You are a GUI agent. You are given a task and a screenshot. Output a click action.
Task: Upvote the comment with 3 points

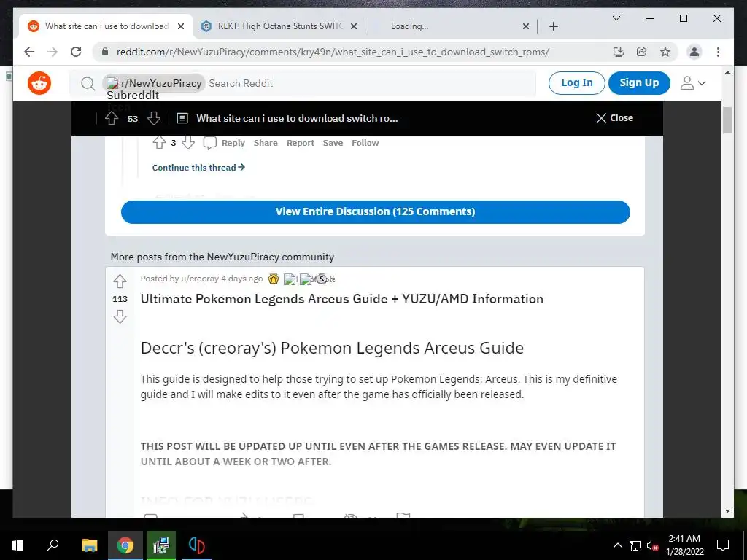[x=159, y=142]
